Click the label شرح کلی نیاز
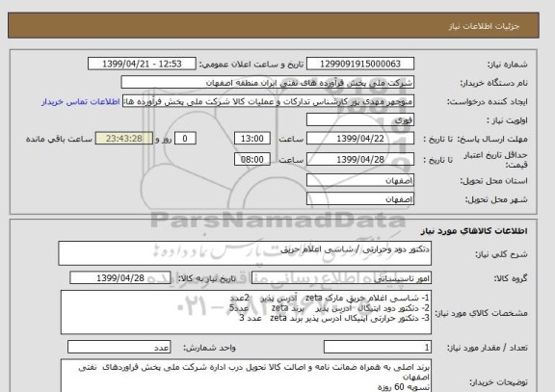The width and height of the screenshot is (555, 392). [x=501, y=254]
